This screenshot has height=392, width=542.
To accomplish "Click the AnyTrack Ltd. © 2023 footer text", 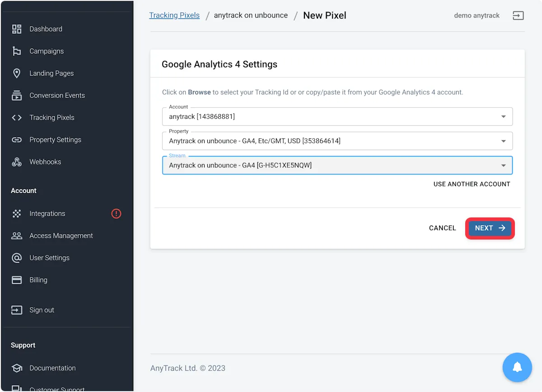I will pos(188,368).
